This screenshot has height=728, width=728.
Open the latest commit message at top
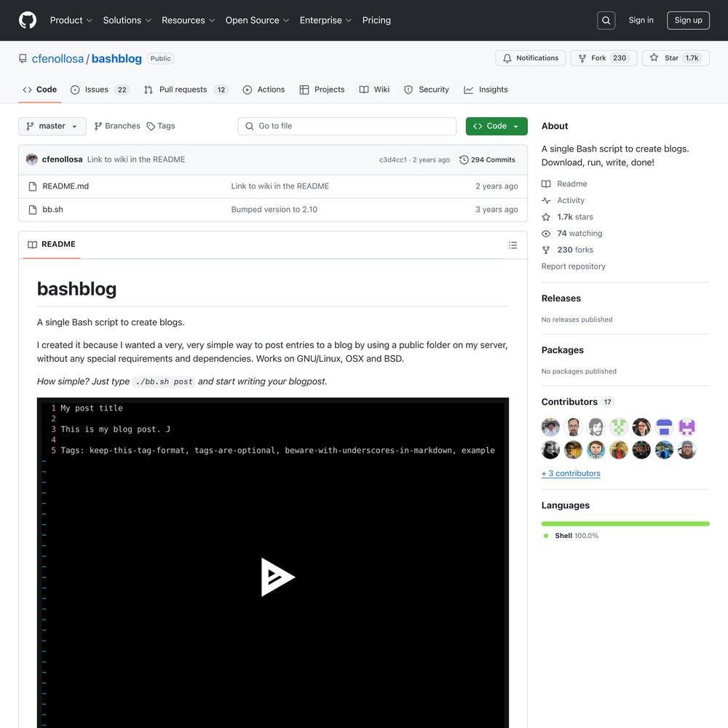click(136, 159)
